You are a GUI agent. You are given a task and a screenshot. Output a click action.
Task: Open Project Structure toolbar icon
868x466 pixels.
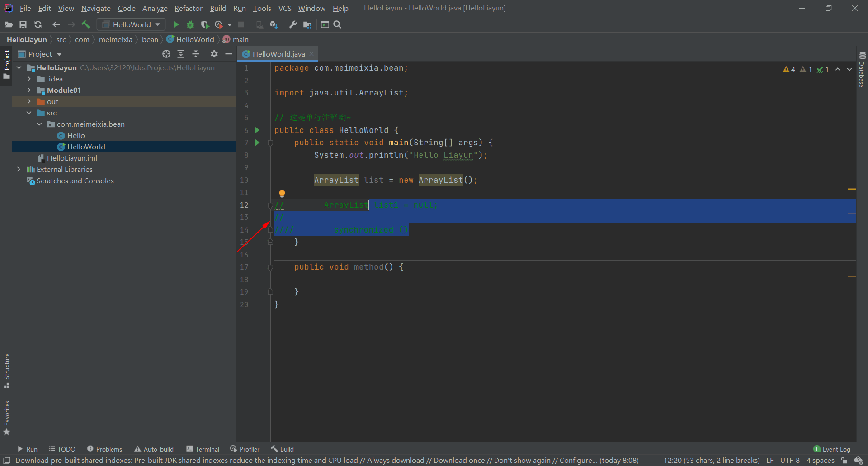tap(307, 24)
